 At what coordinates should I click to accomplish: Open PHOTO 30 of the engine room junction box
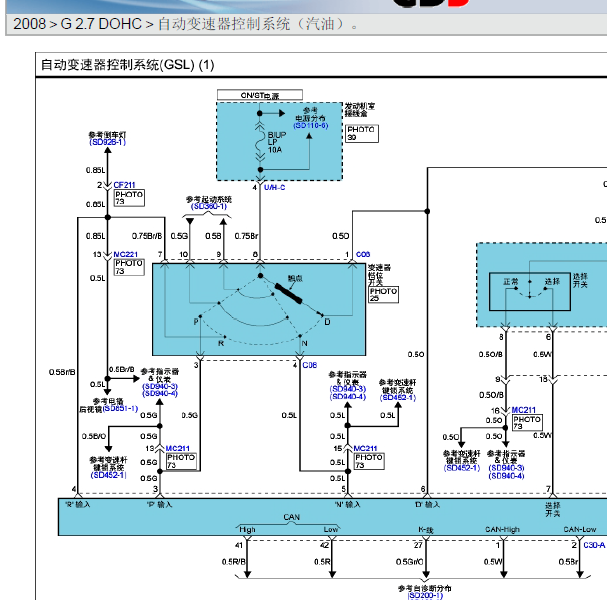click(362, 133)
